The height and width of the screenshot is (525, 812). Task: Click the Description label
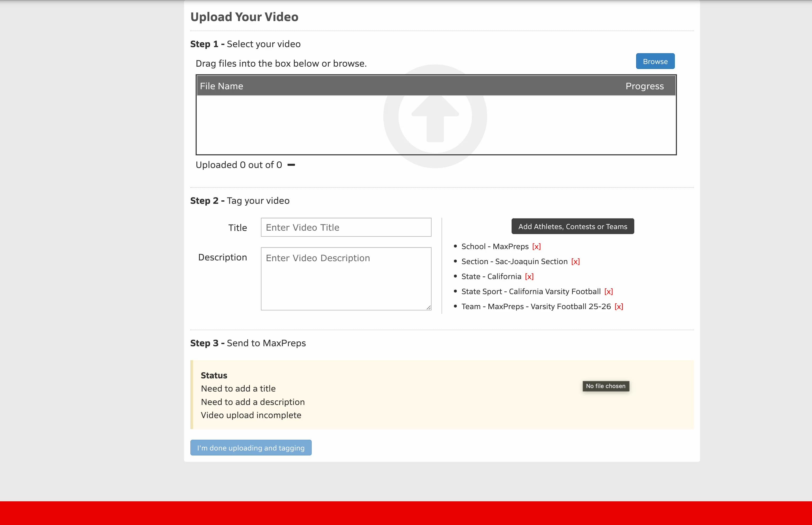222,257
